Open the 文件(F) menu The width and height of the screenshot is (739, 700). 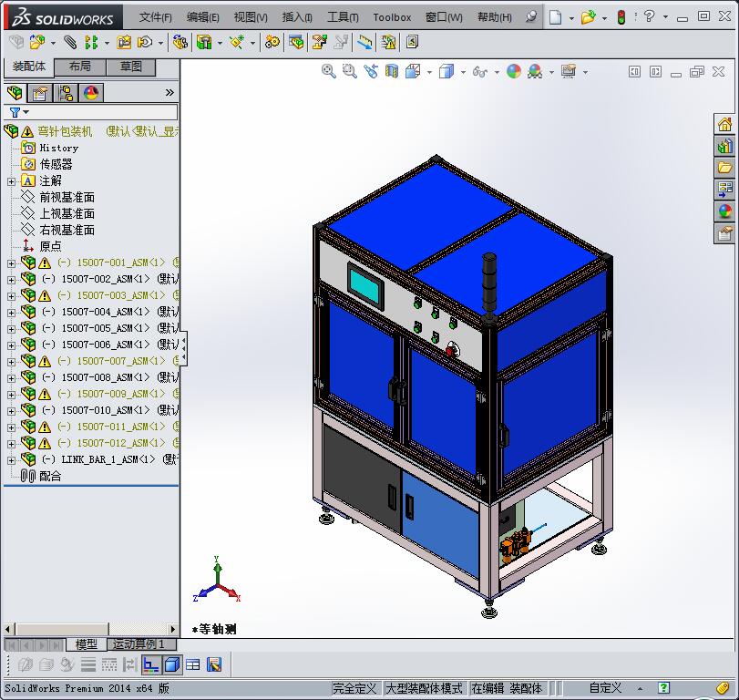tap(155, 17)
